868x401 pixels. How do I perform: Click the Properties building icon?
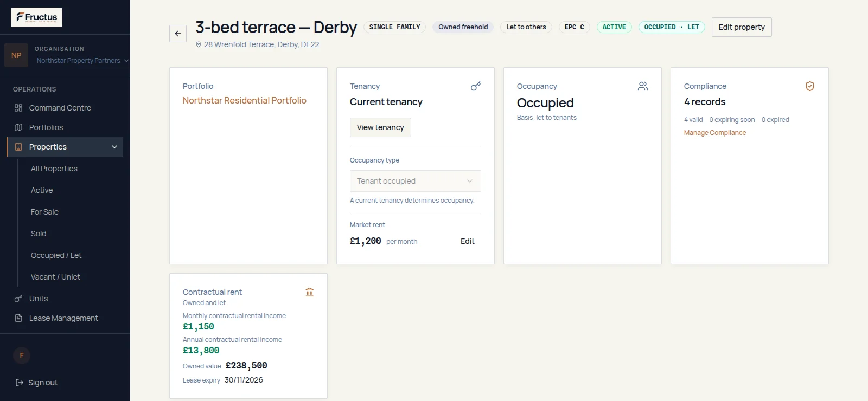(18, 147)
